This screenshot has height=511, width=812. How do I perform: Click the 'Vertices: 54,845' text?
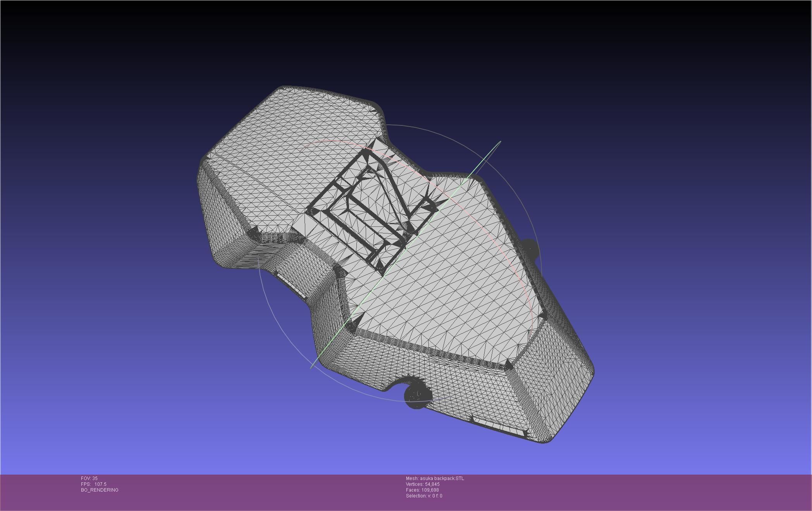point(423,484)
